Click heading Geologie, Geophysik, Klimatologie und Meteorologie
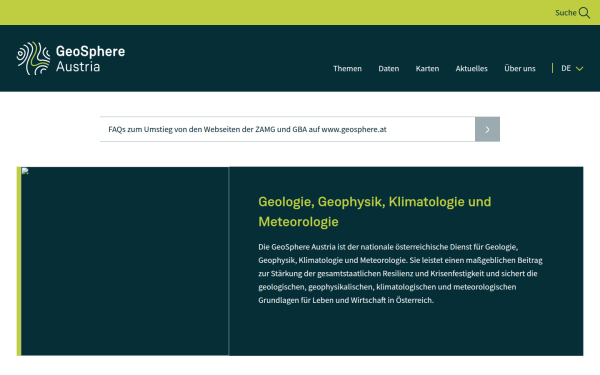This screenshot has height=375, width=600. click(374, 212)
